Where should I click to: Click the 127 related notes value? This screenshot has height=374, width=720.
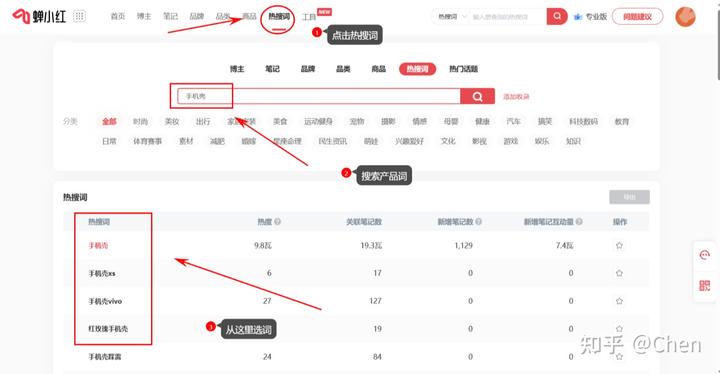tap(375, 301)
